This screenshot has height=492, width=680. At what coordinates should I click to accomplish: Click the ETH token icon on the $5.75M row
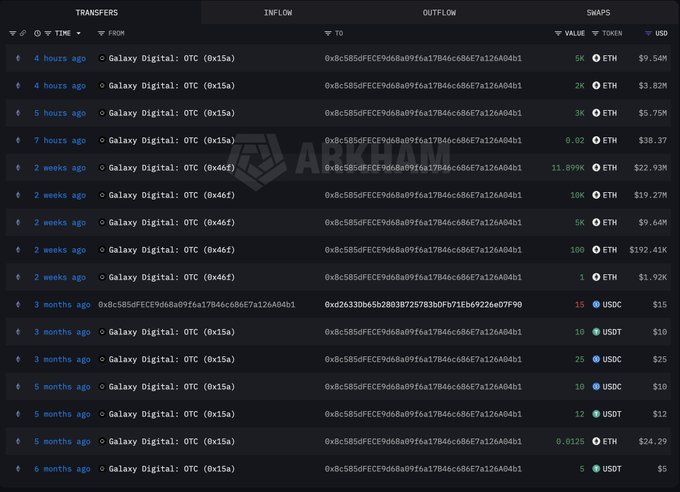(596, 113)
